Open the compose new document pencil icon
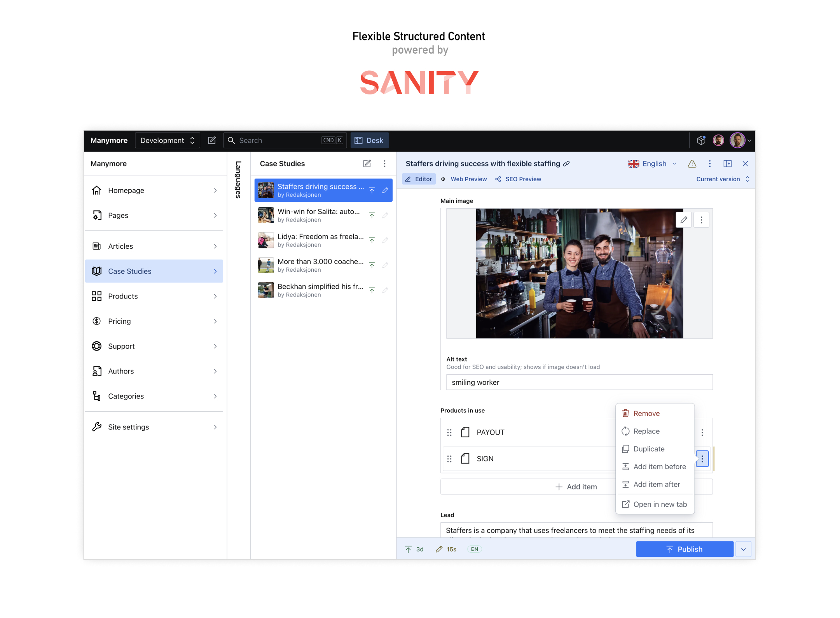840x618 pixels. click(212, 140)
